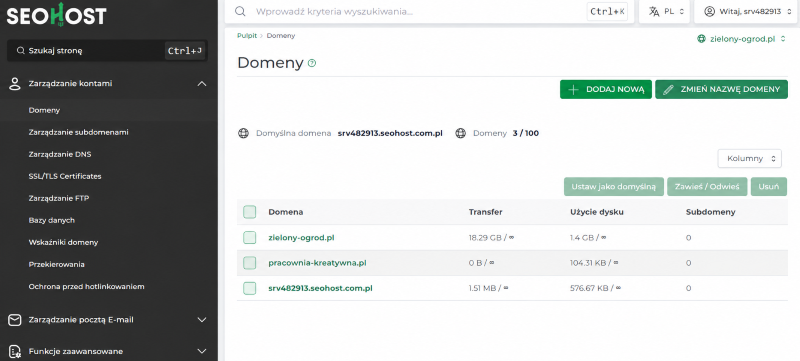Viewport: 800px width, 361px height.
Task: Click the '3 / 100' domains count
Action: coord(526,134)
